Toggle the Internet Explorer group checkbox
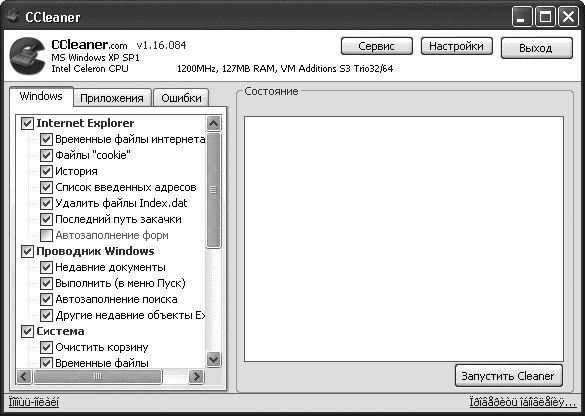 pos(27,123)
